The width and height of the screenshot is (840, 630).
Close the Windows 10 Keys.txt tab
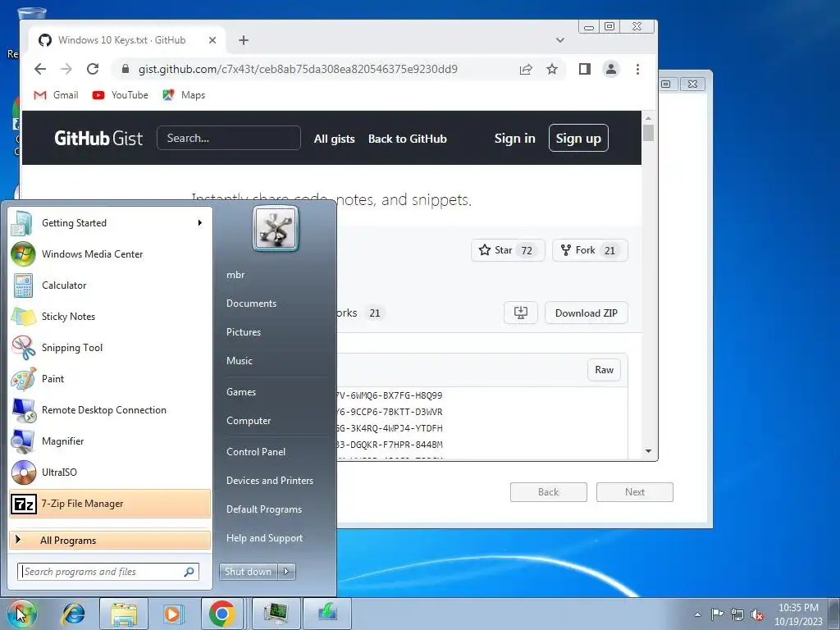pos(212,40)
